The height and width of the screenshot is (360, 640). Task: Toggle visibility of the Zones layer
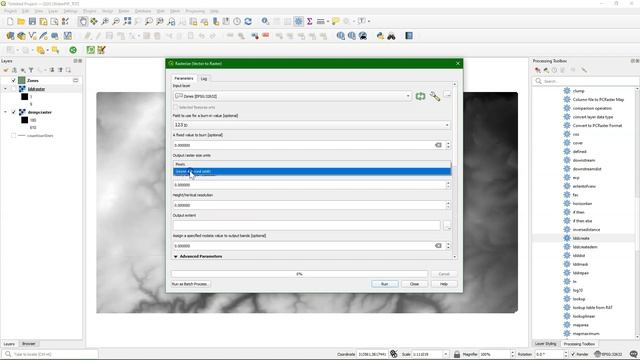(x=13, y=80)
